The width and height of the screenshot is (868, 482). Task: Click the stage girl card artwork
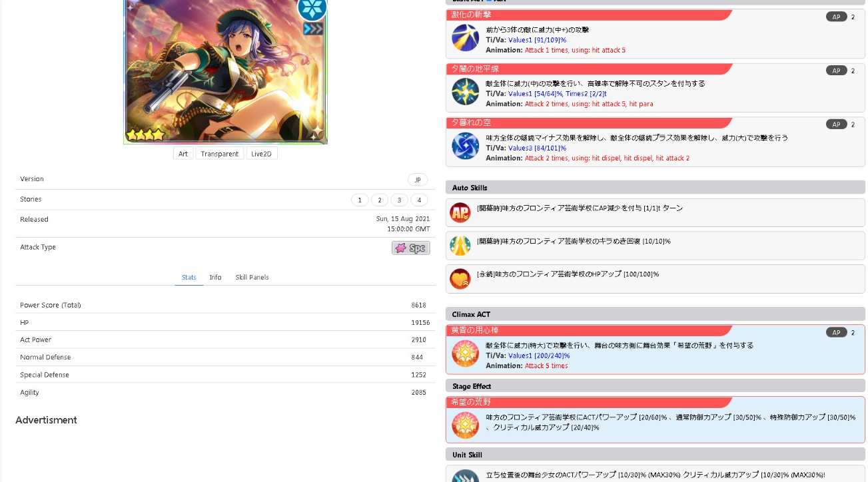(224, 70)
